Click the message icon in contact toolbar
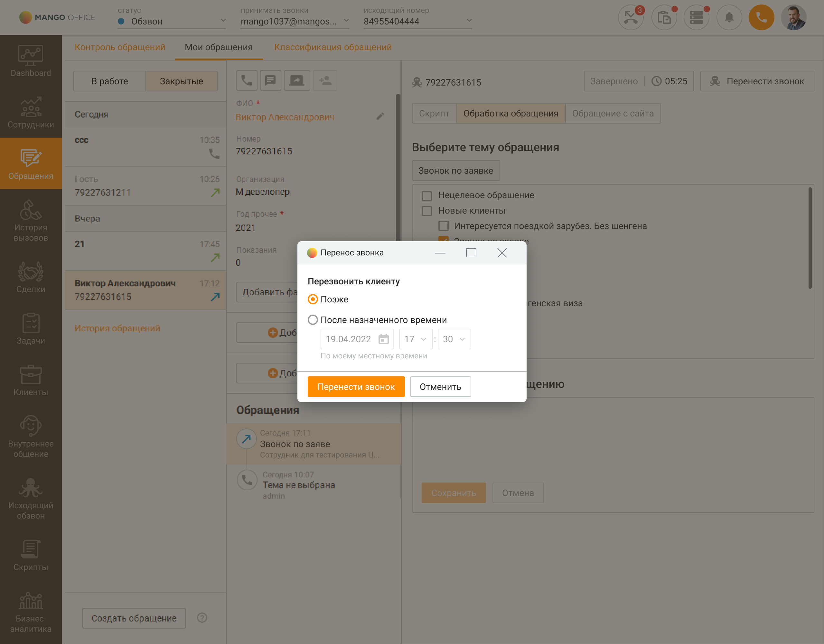824x644 pixels. pyautogui.click(x=270, y=80)
